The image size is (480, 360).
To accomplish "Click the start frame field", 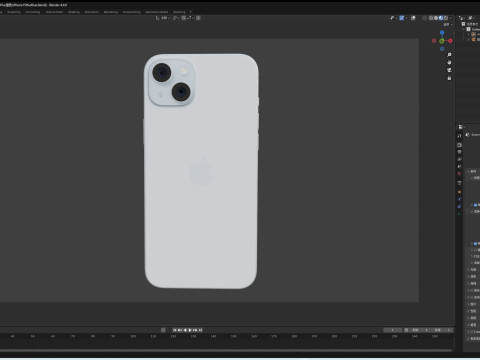I will pos(421,330).
